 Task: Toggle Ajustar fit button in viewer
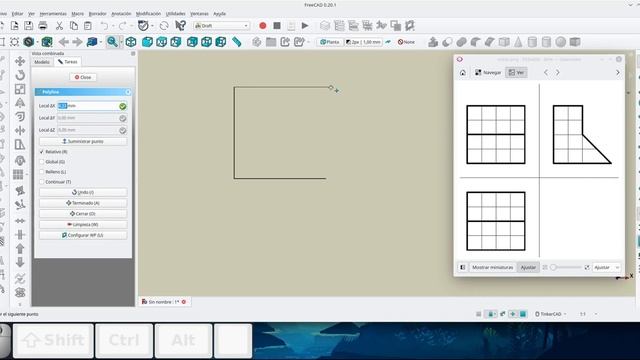click(x=528, y=267)
